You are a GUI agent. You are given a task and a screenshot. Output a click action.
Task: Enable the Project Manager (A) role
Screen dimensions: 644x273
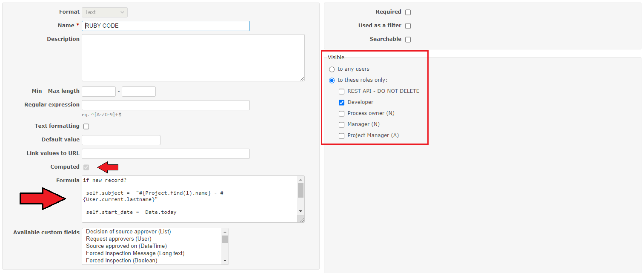tap(341, 135)
